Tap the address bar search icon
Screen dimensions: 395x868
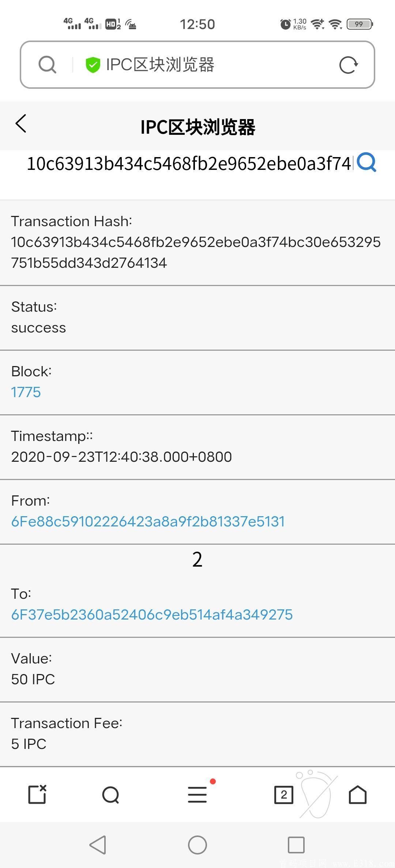47,65
